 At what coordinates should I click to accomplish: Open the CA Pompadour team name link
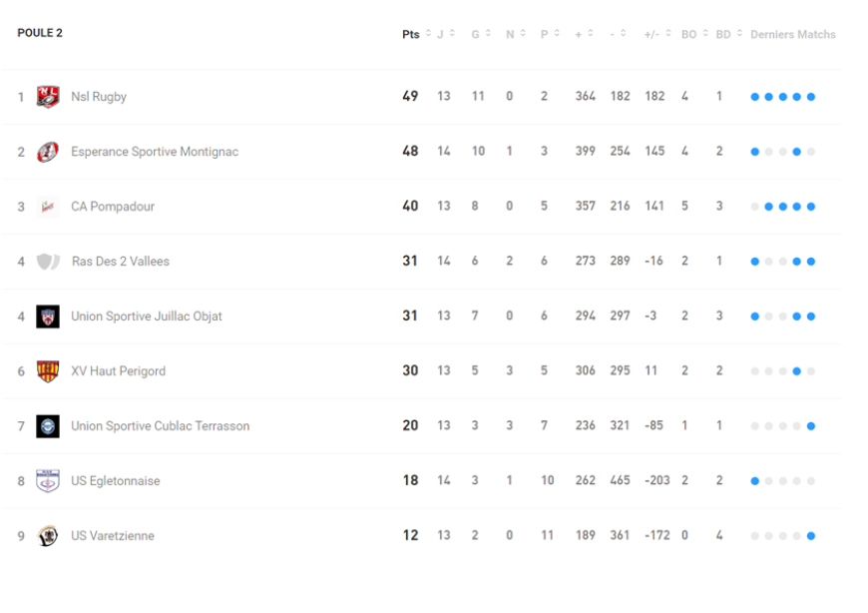coord(113,207)
